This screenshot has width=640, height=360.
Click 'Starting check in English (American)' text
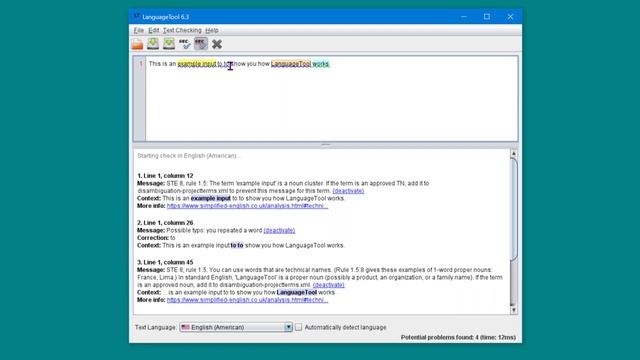click(x=189, y=156)
